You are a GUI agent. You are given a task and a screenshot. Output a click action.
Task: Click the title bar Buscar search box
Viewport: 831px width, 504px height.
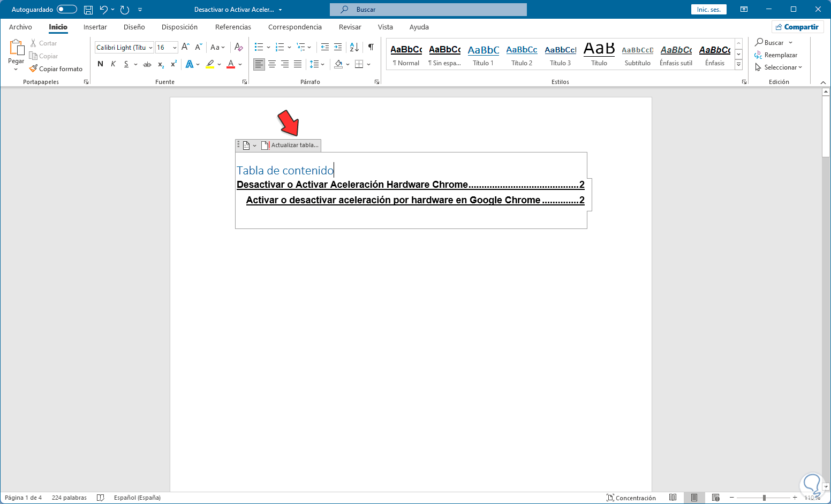tap(428, 10)
